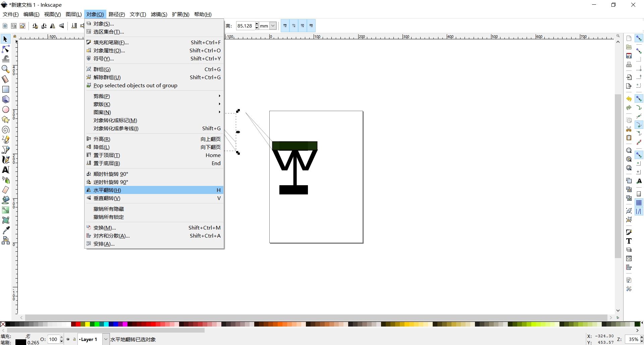Select the Tweak tool

5,59
